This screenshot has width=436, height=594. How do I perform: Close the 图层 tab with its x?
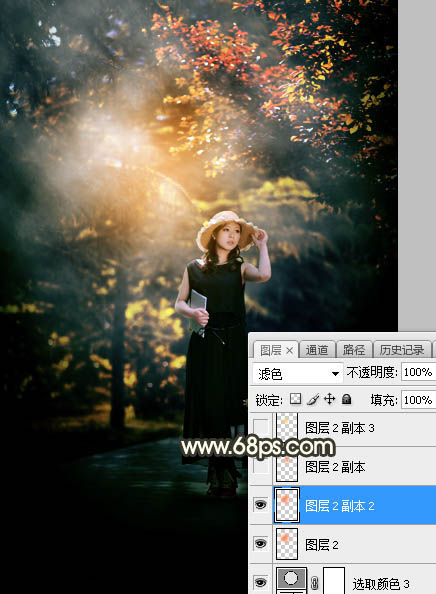pos(289,351)
